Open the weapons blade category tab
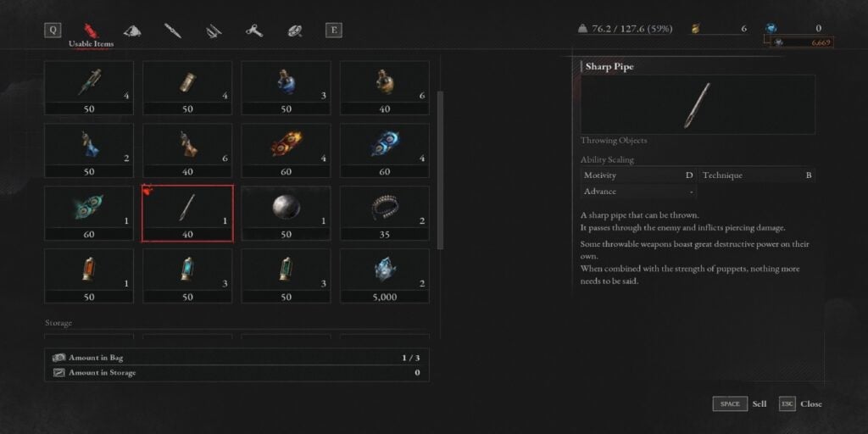This screenshot has height=434, width=868. click(173, 31)
